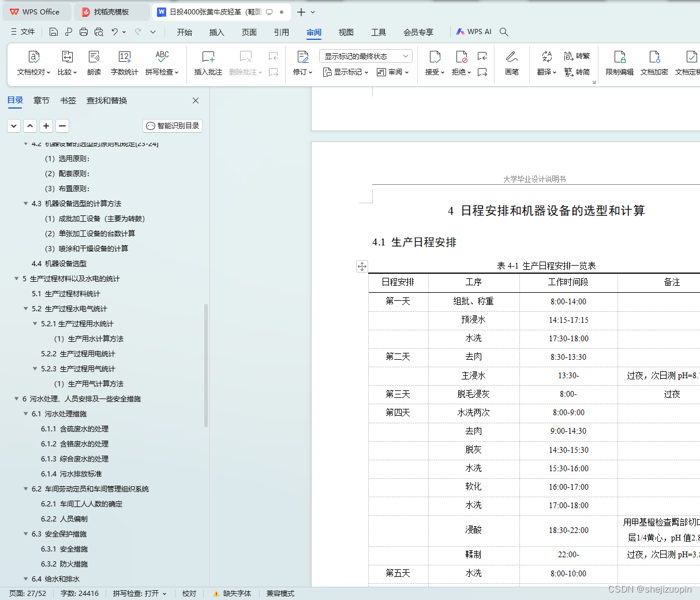Open the 翻译 translate tool
Viewport: 700px width, 600px height.
click(546, 63)
